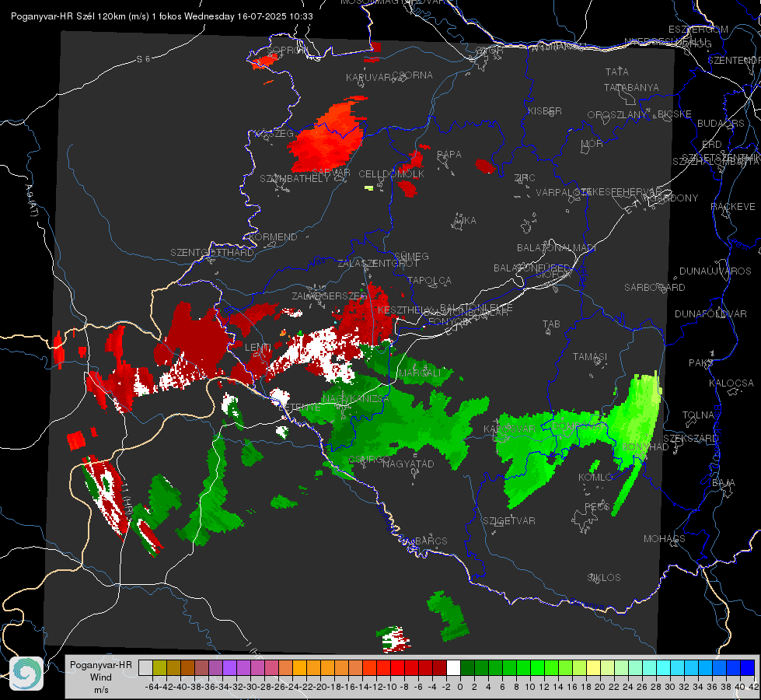Click the CSORNA town label
The image size is (761, 700).
(x=412, y=75)
